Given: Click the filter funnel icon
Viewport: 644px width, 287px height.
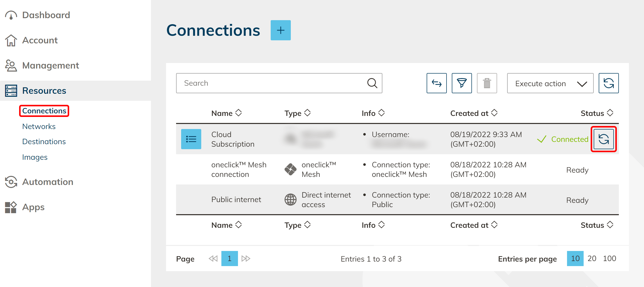Looking at the screenshot, I should (462, 83).
